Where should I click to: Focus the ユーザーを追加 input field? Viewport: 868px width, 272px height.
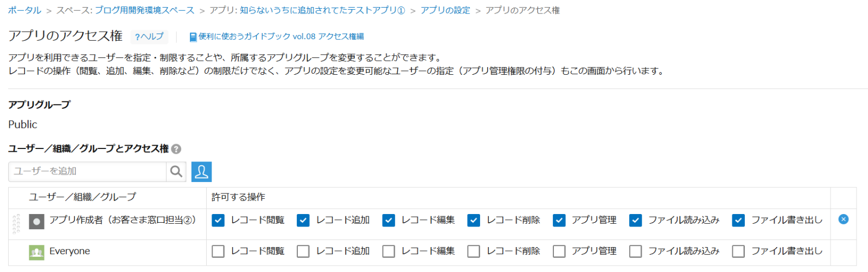(x=87, y=172)
